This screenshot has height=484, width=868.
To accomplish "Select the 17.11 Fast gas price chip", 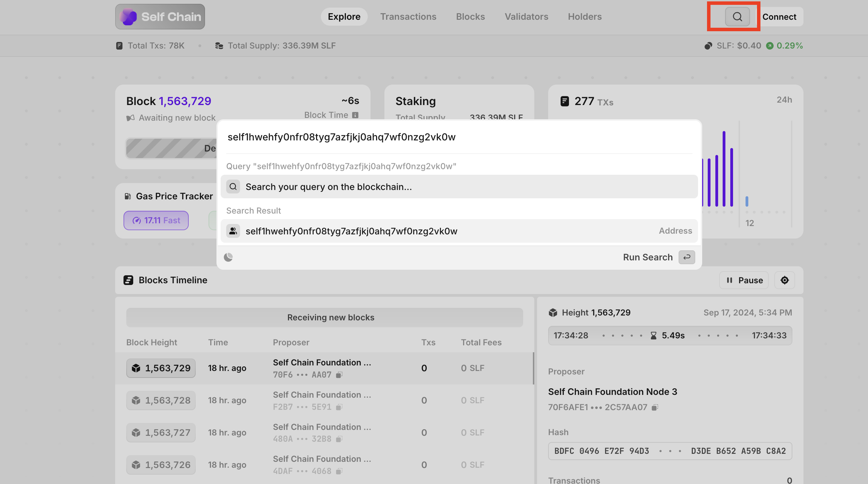I will 156,221.
